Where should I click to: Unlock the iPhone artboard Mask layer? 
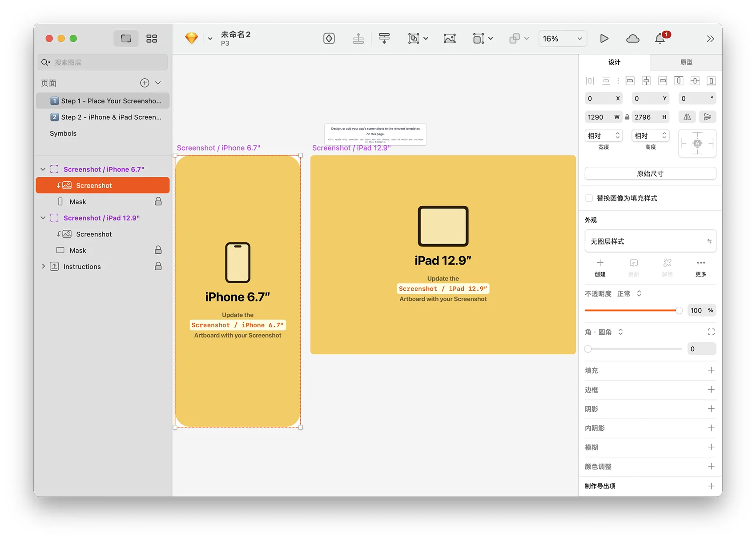point(158,201)
